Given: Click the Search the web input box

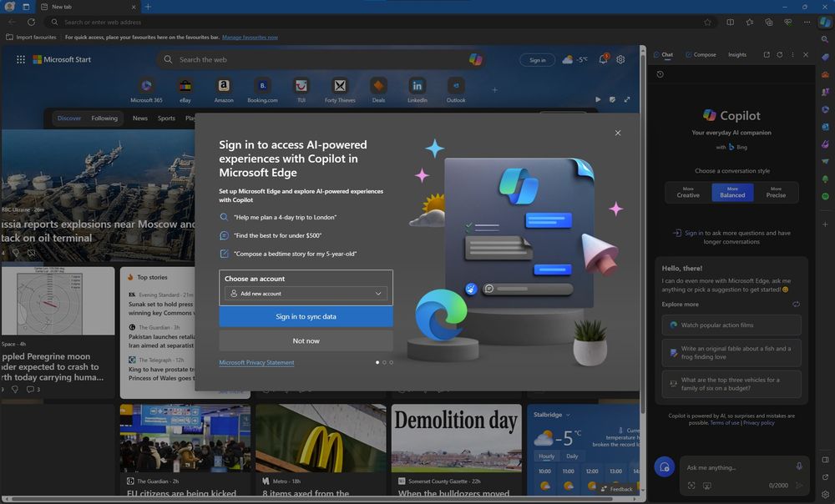Looking at the screenshot, I should (x=321, y=59).
